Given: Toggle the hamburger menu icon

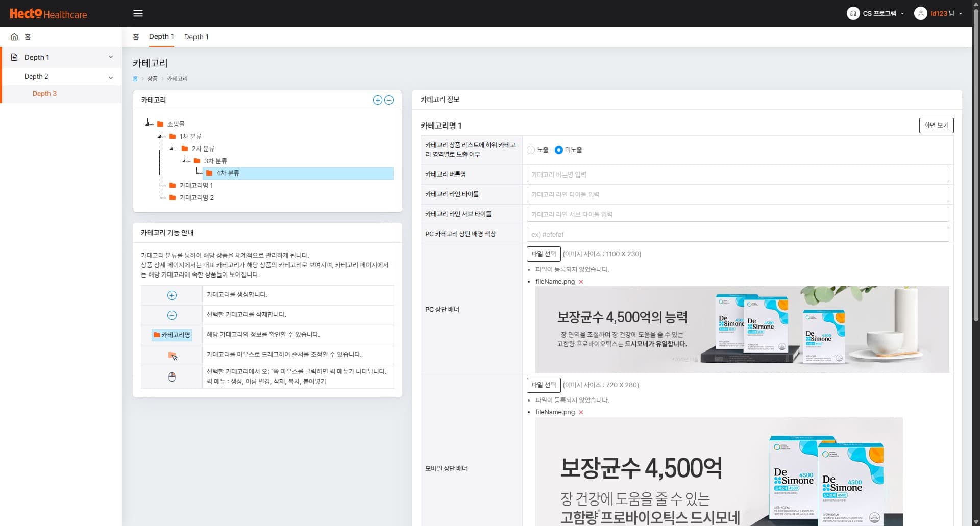Looking at the screenshot, I should point(138,13).
